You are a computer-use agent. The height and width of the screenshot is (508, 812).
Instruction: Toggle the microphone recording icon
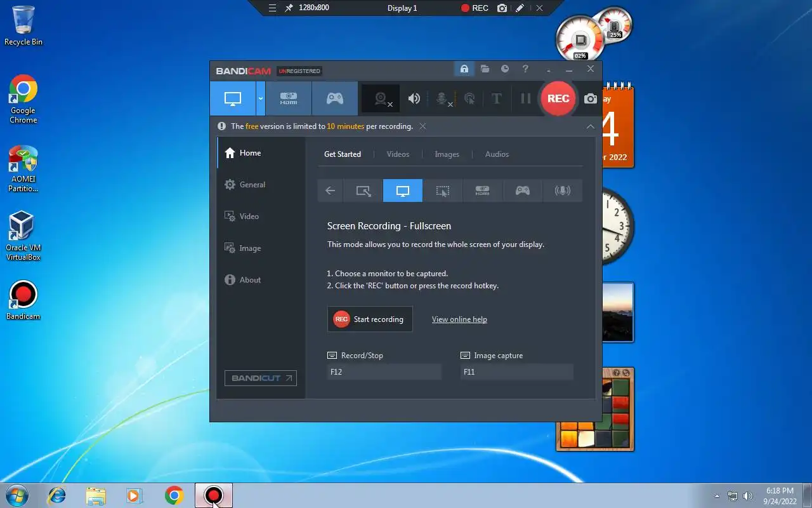(x=442, y=98)
